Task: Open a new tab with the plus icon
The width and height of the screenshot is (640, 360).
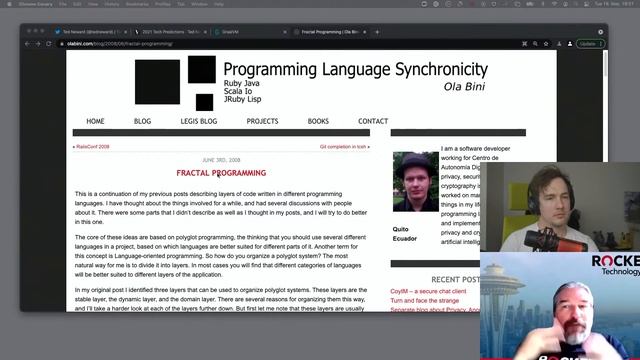Action: coord(377,32)
